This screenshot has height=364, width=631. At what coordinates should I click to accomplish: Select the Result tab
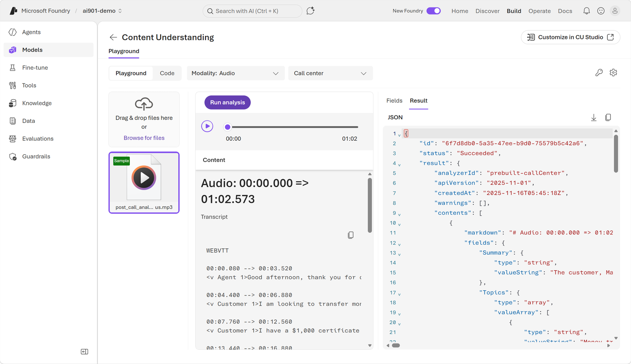(418, 101)
